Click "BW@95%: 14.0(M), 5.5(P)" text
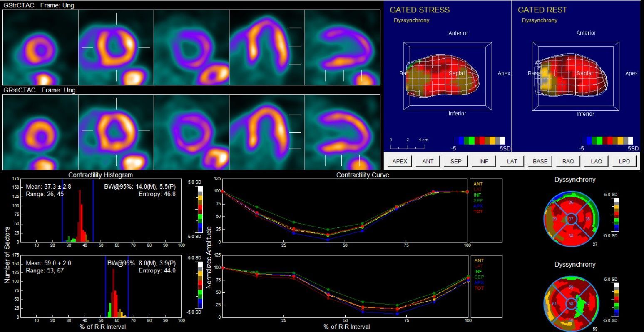644x332 pixels. (139, 187)
